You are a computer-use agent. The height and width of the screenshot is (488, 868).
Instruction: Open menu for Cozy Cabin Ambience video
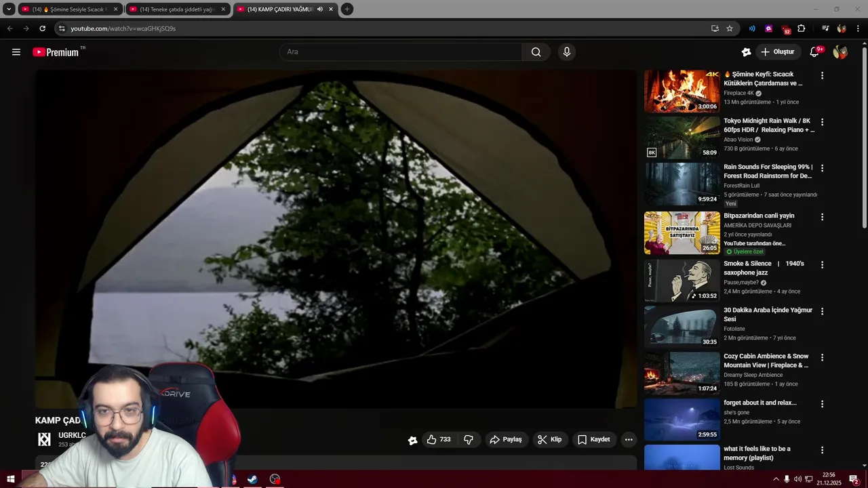point(822,357)
